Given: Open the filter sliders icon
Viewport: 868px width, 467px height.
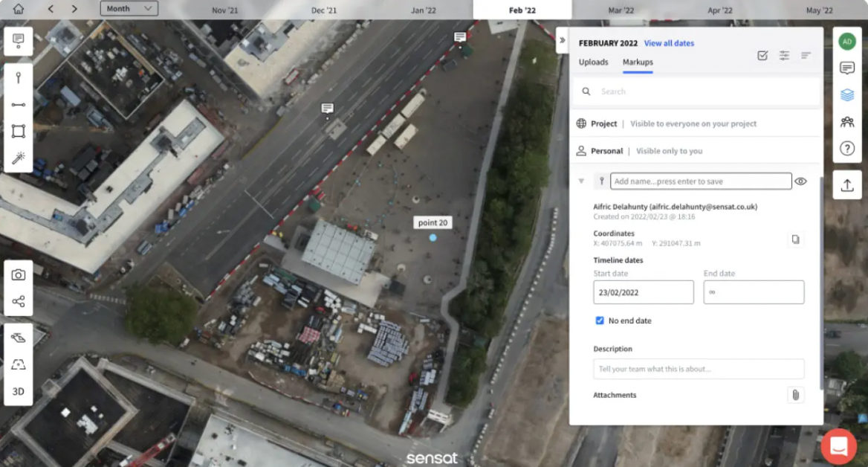Looking at the screenshot, I should (784, 55).
